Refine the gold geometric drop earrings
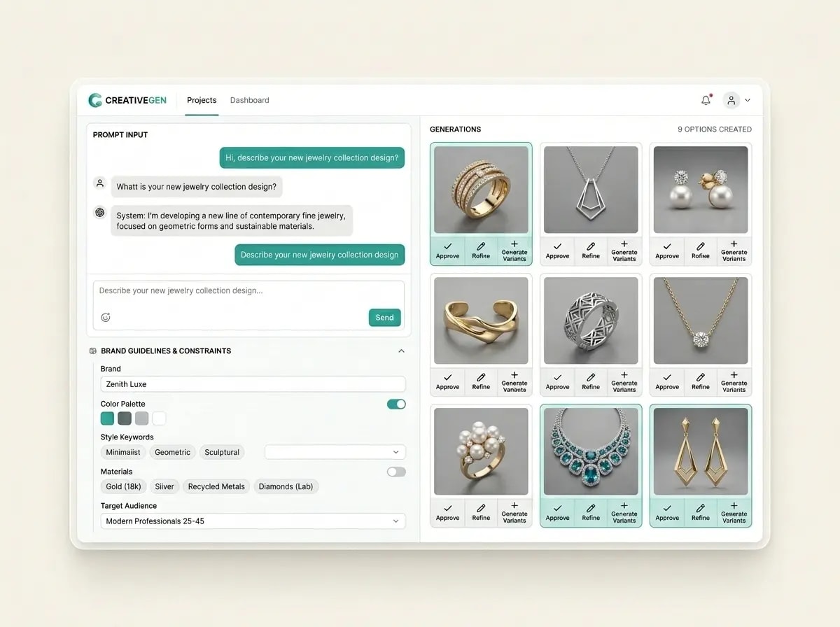840x627 pixels. [x=701, y=512]
